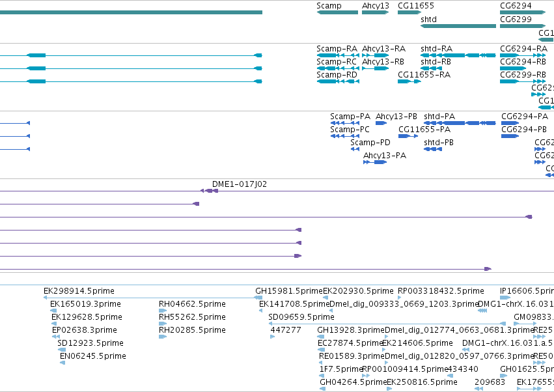Select the GH13928.3prime EST
554x392 pixels.
321,337
